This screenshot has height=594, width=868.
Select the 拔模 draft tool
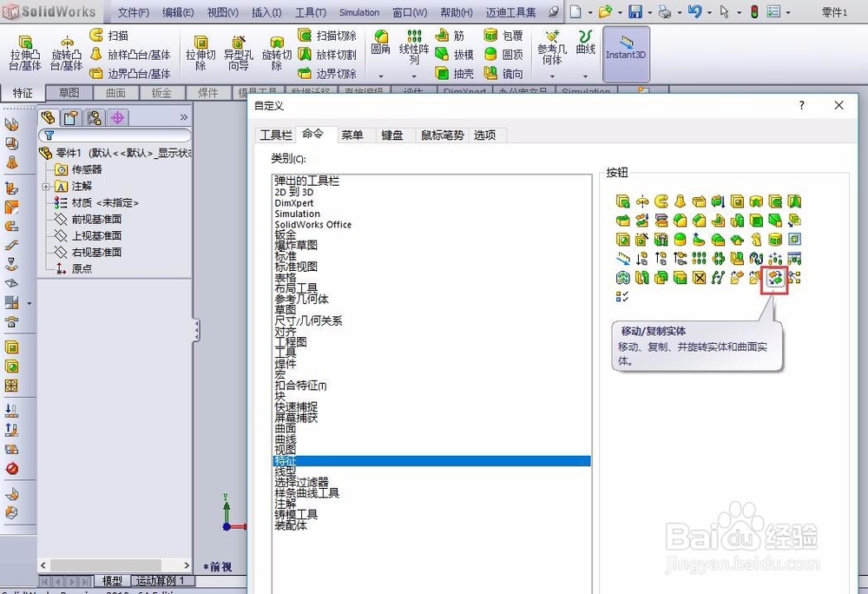click(x=455, y=54)
